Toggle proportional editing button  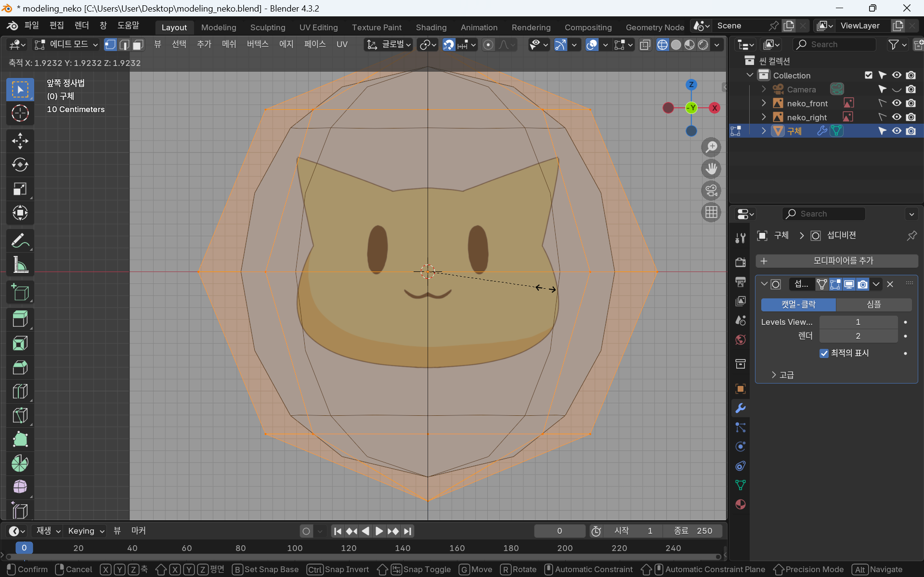click(x=488, y=45)
